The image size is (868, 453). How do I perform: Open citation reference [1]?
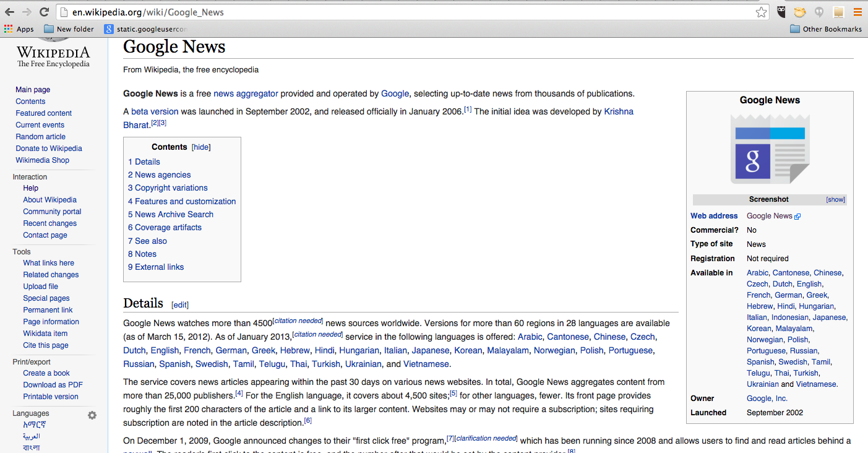click(x=468, y=110)
